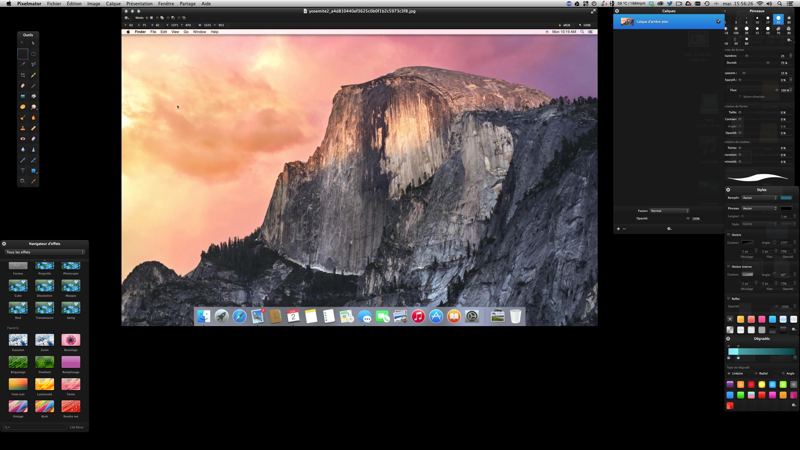Select the Blur tool water drop icon
This screenshot has width=800, height=450.
point(22,149)
